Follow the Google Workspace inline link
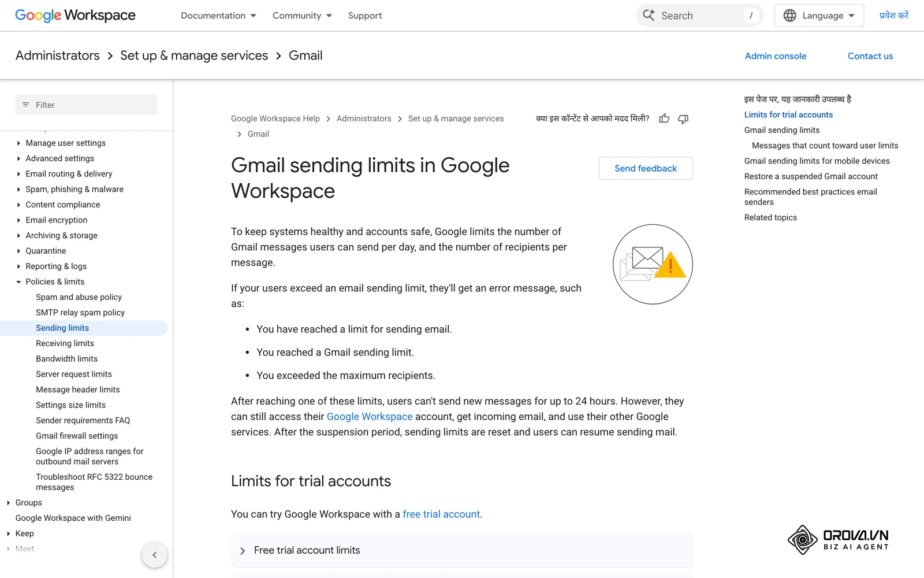This screenshot has width=924, height=578. coord(370,417)
